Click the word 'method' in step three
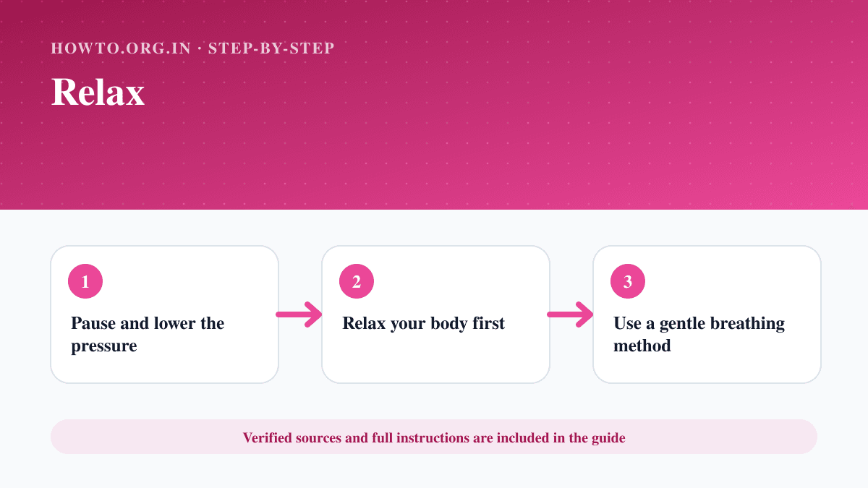Viewport: 868px width, 488px height. tap(642, 346)
